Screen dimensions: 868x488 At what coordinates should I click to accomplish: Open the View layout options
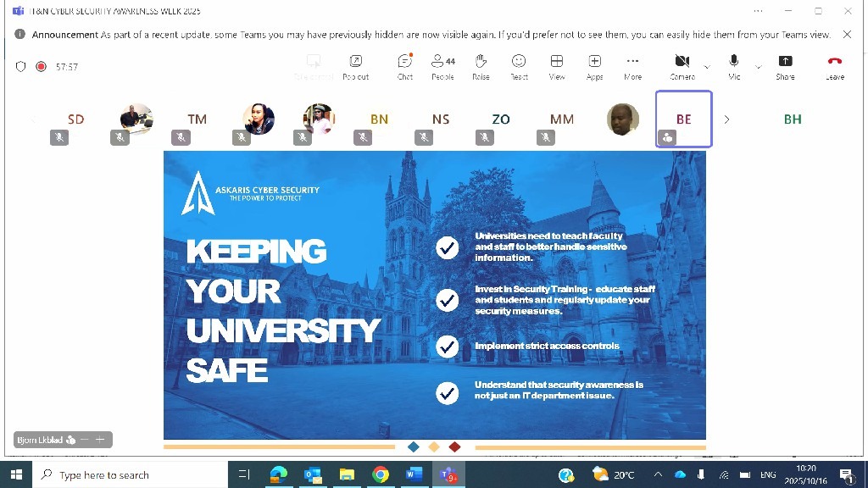(557, 66)
